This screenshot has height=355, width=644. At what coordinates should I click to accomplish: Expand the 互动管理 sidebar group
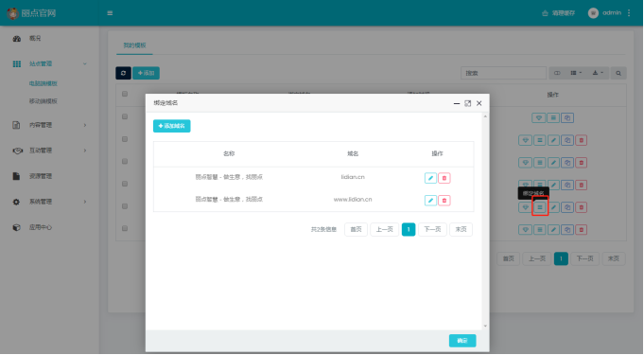coord(49,151)
